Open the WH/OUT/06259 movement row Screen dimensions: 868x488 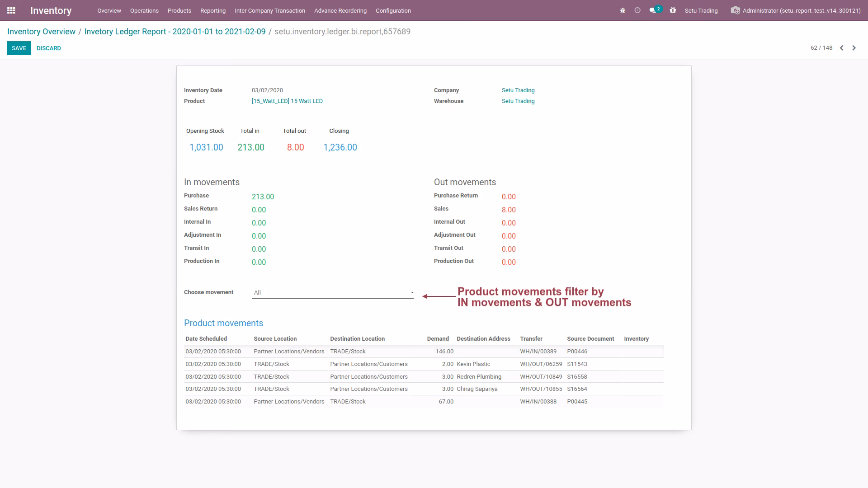(x=424, y=364)
